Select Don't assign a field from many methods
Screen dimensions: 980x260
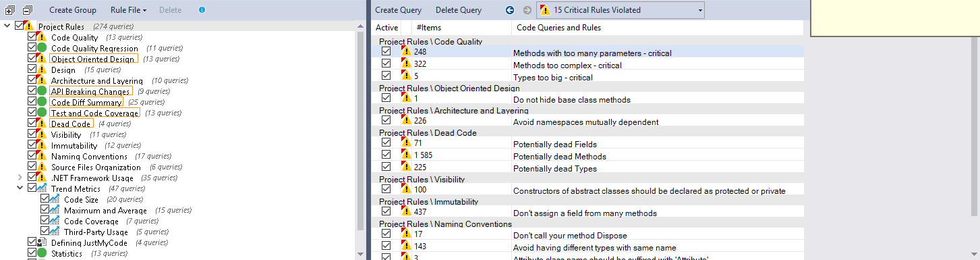tap(585, 213)
